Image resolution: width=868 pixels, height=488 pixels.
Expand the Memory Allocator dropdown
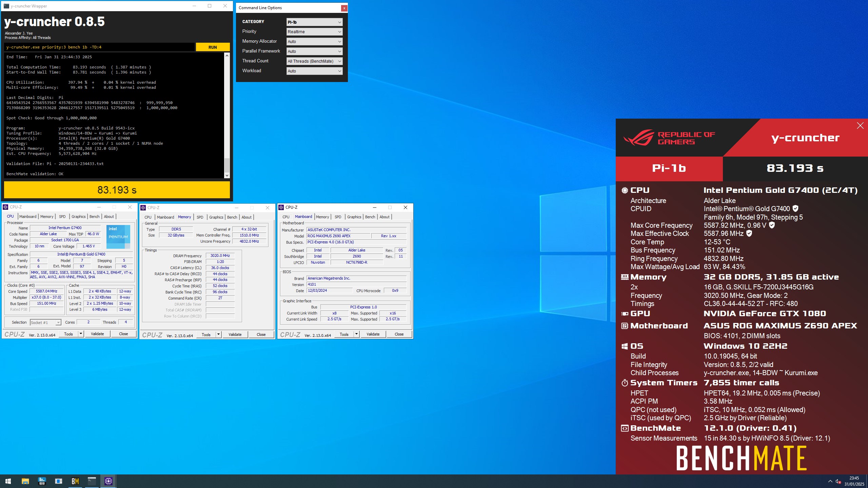tap(314, 42)
